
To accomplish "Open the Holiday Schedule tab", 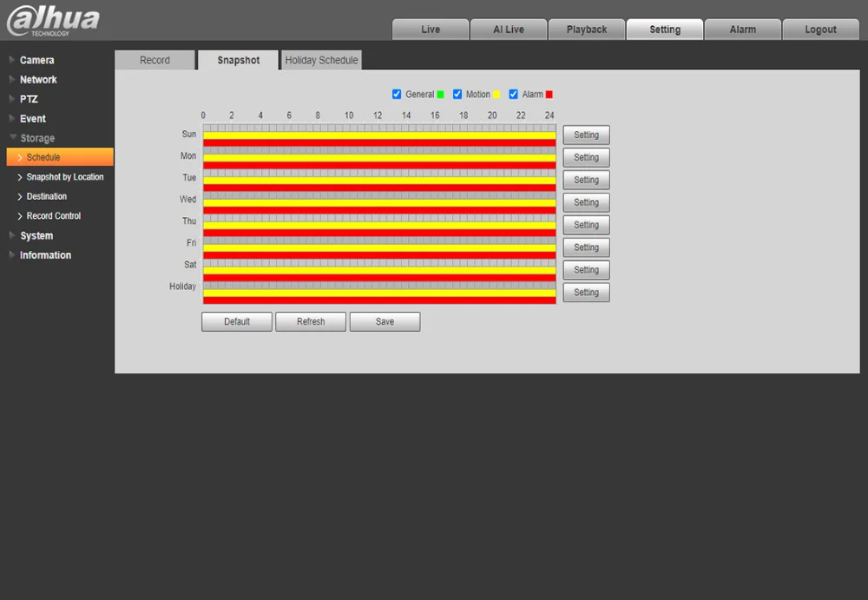I will (322, 60).
